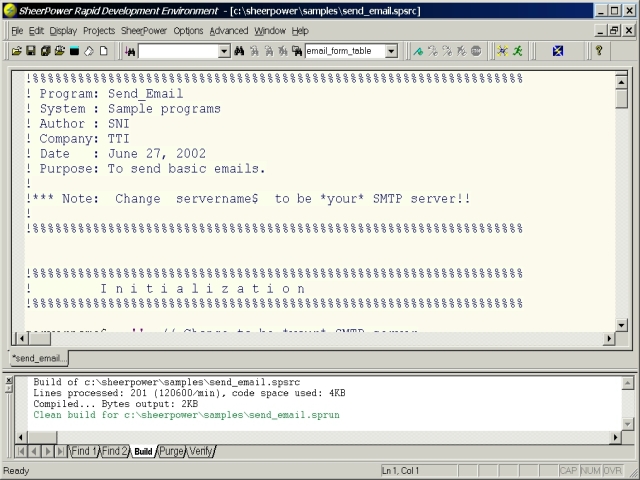Viewport: 640px width, 480px height.
Task: Click output panel scrollbar down arrow
Action: [x=628, y=424]
